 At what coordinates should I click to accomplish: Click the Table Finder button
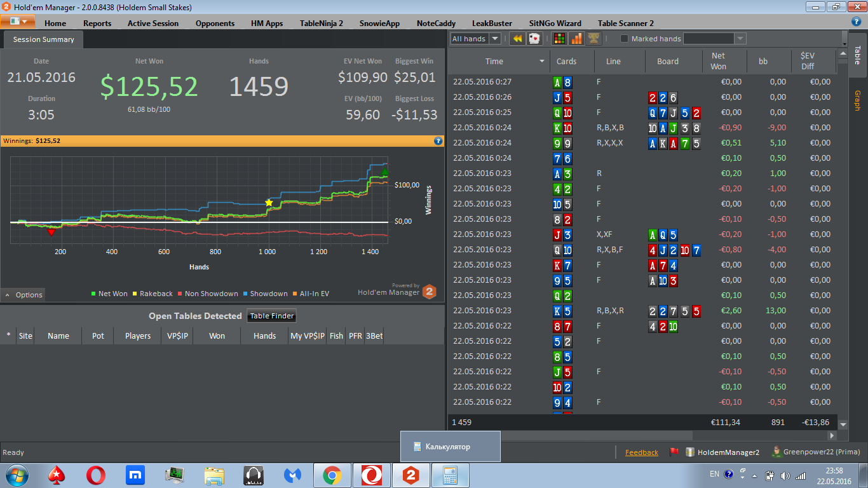click(271, 316)
